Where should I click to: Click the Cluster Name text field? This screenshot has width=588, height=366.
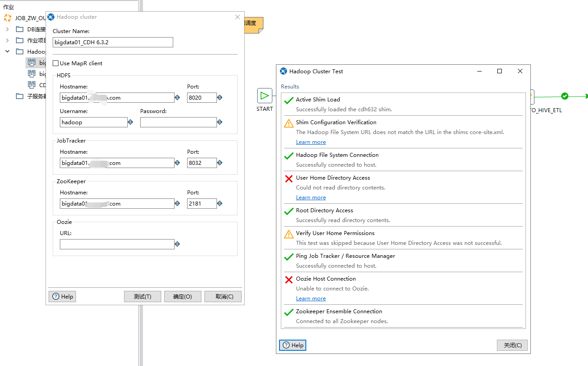[113, 42]
